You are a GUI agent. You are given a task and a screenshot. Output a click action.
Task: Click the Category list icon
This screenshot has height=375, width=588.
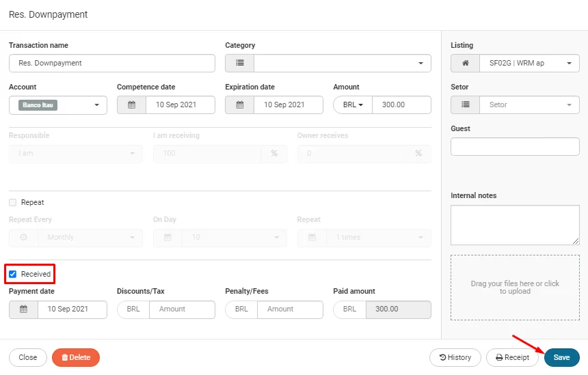(239, 64)
